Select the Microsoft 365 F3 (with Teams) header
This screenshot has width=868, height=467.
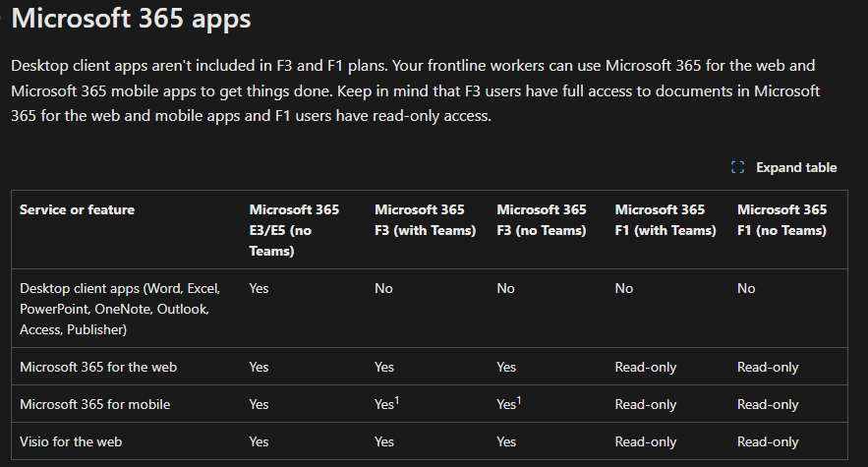coord(425,220)
